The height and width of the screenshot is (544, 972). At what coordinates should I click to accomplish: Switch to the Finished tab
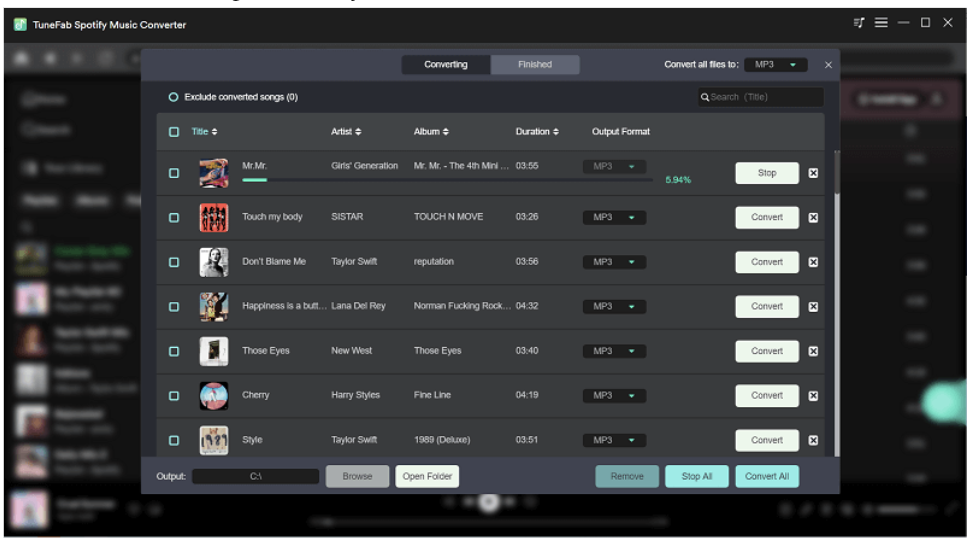(535, 64)
